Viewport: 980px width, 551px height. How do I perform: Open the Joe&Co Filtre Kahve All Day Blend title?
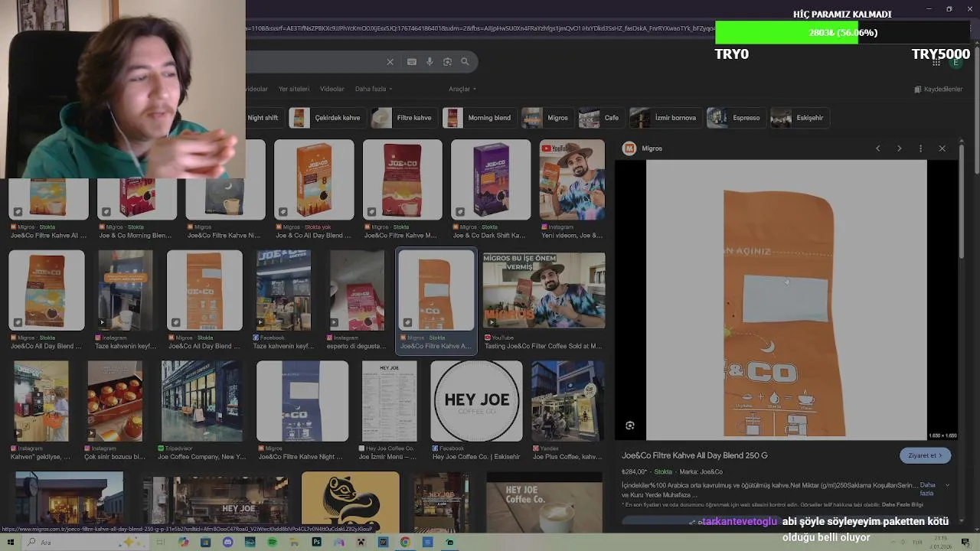pyautogui.click(x=694, y=455)
